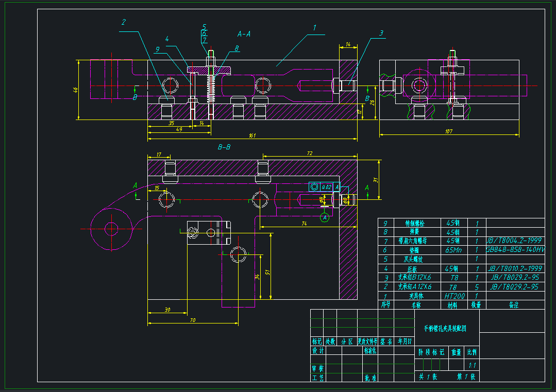Select the "30" dimension text
The height and width of the screenshot is (392, 556).
point(167,310)
